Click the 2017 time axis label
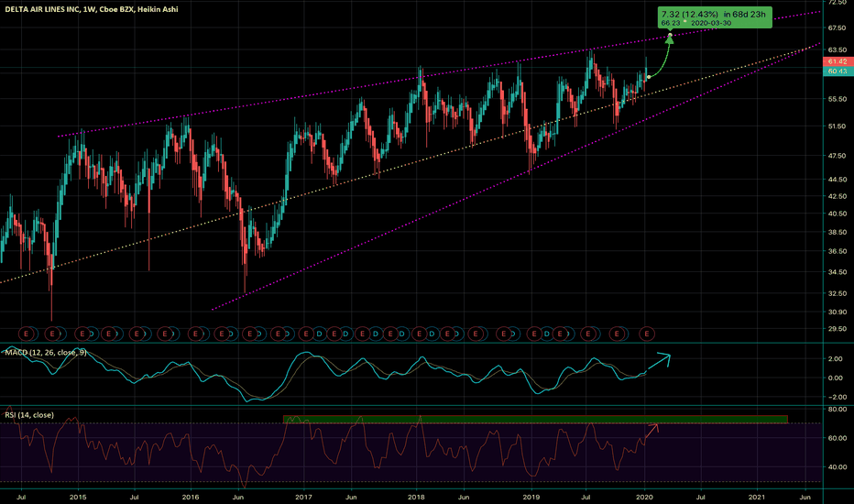 click(303, 497)
